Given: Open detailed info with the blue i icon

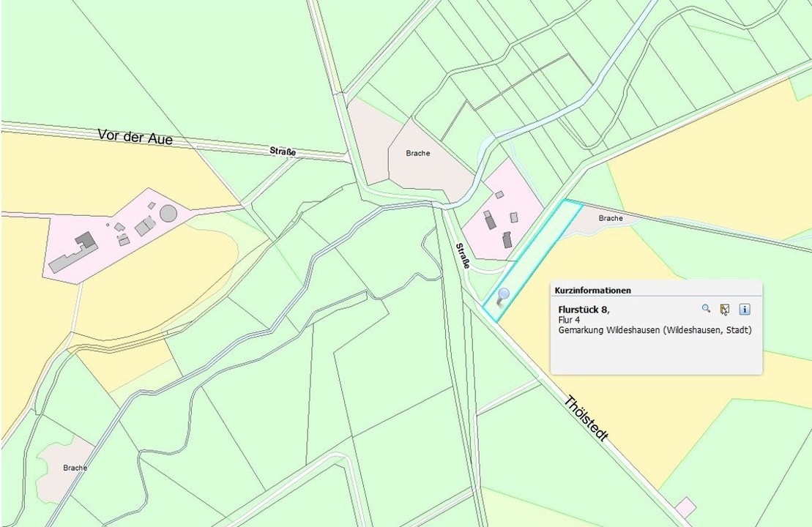Looking at the screenshot, I should pos(744,309).
